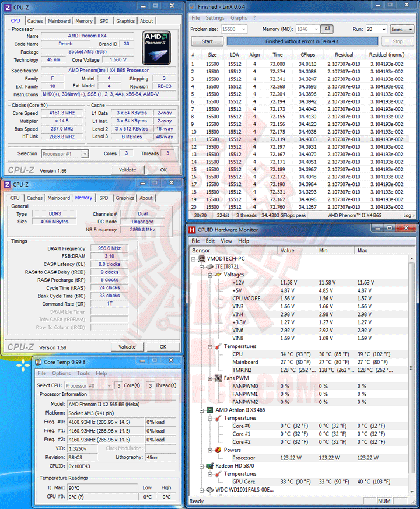Click the Tj. Max 90°C field
This screenshot has width=420, height=509.
(103, 488)
